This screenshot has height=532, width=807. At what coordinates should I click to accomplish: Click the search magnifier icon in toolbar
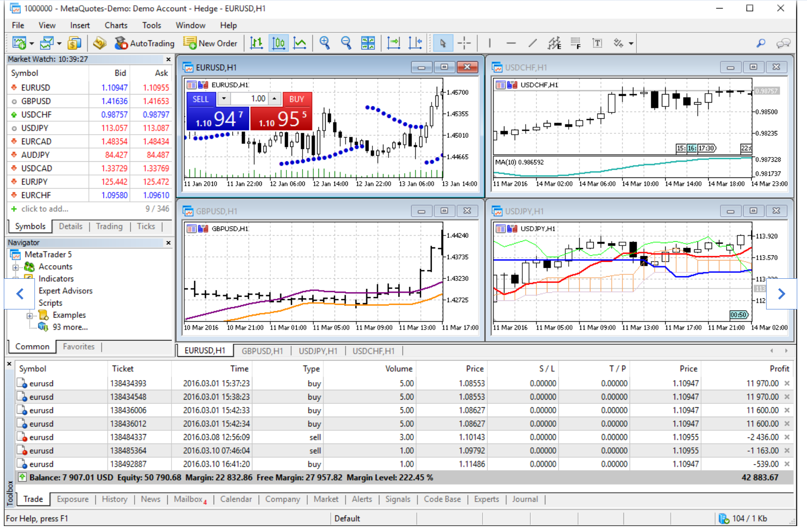(761, 43)
